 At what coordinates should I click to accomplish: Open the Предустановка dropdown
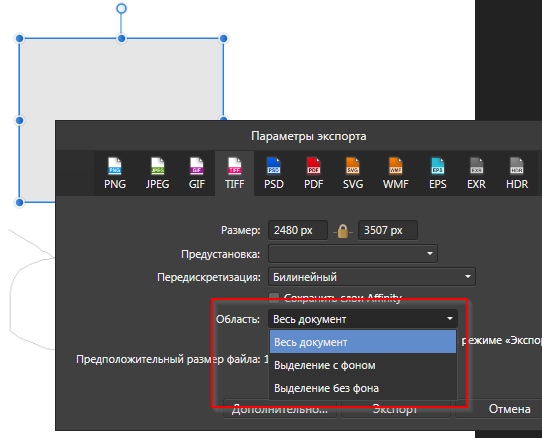[353, 254]
